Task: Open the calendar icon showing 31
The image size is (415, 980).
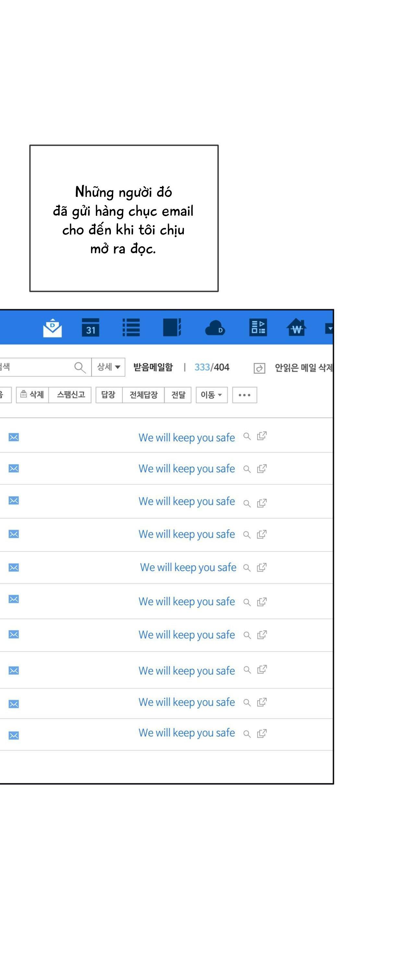Action: click(x=90, y=327)
